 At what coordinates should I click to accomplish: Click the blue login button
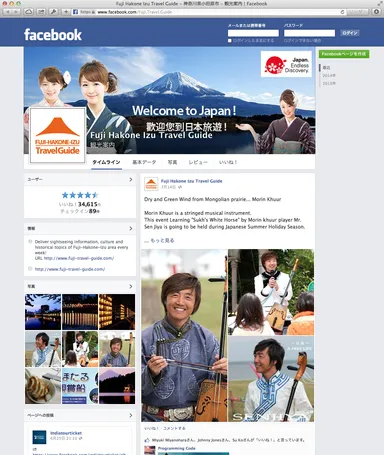click(350, 33)
